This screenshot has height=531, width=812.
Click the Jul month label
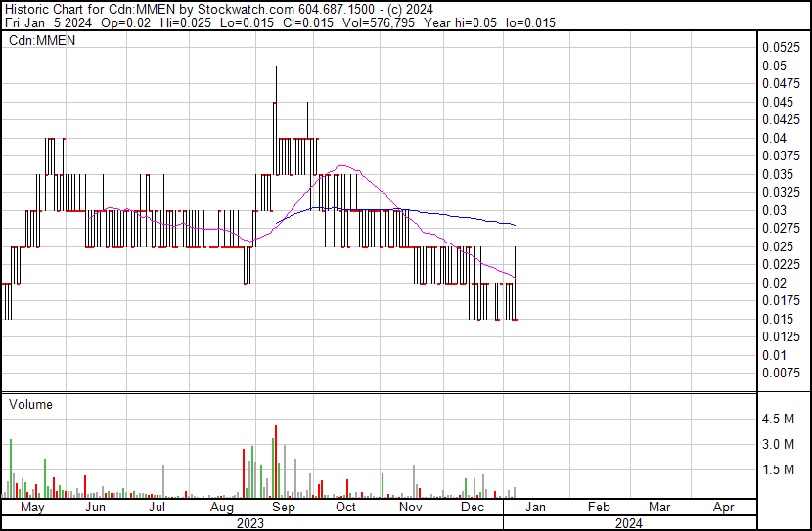pos(157,508)
